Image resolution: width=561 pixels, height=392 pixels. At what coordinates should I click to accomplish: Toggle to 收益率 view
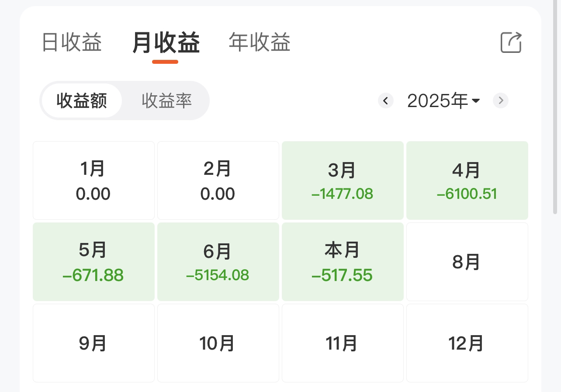point(166,101)
